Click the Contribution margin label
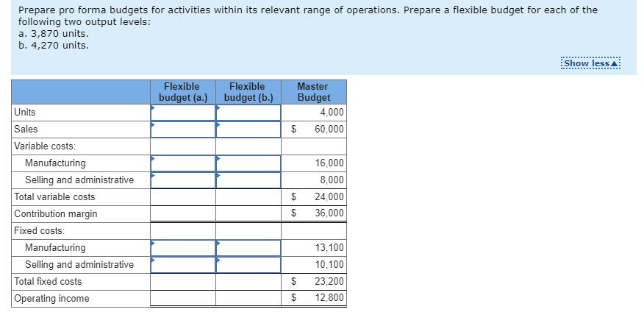The width and height of the screenshot is (644, 312). pos(55,213)
